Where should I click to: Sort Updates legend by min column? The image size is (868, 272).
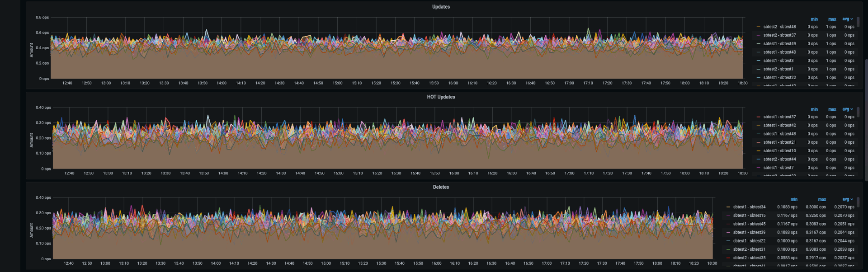pos(814,19)
